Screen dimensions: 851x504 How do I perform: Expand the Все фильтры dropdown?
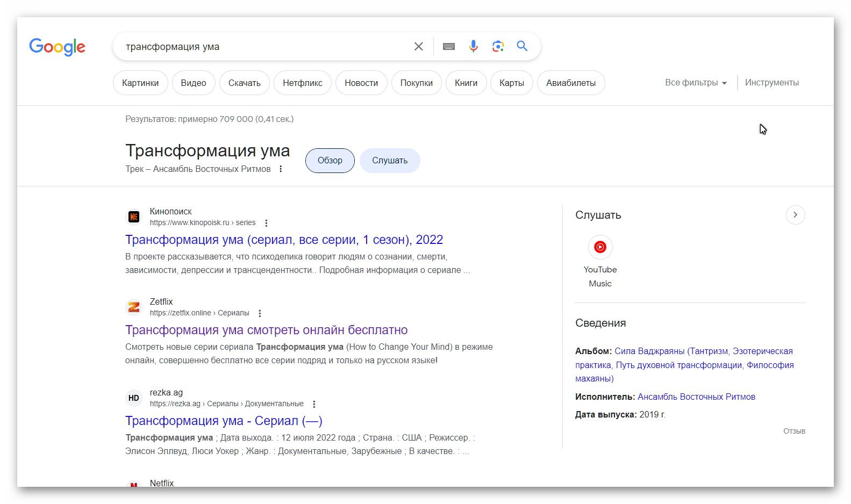pyautogui.click(x=696, y=83)
